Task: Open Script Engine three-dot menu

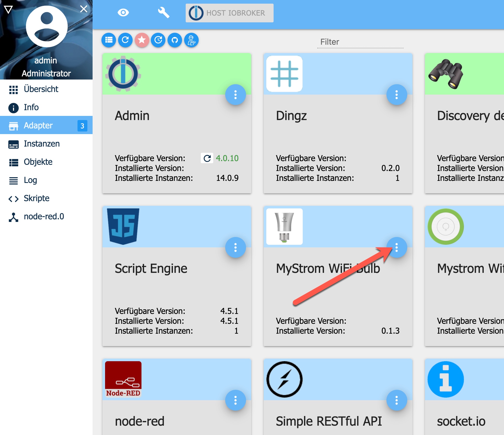Action: (x=235, y=247)
